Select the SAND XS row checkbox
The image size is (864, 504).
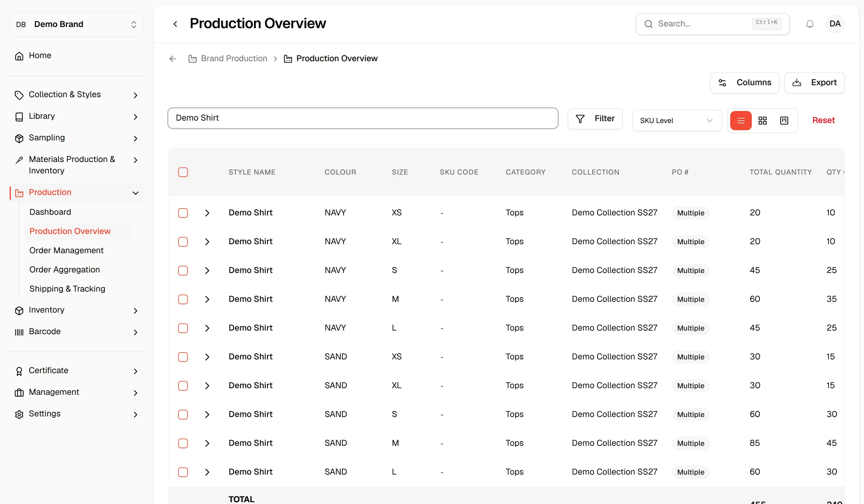(x=183, y=357)
